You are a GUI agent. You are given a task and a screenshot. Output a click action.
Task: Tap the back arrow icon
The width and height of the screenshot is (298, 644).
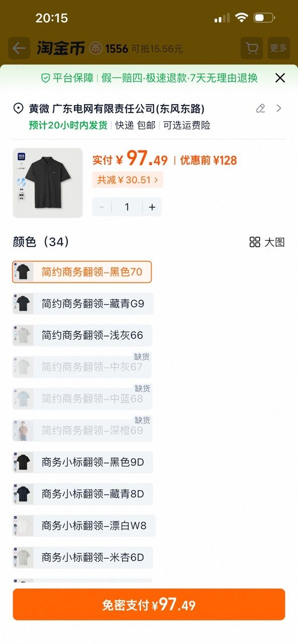19,48
